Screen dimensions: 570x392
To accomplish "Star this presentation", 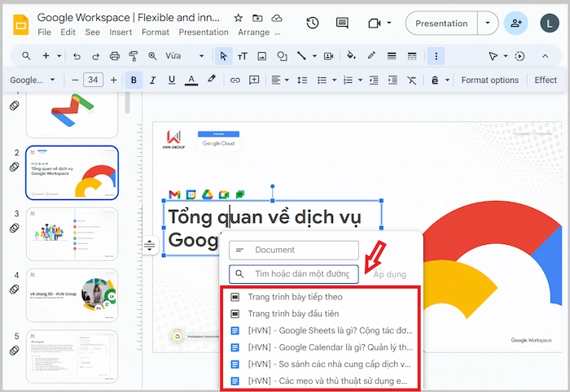I will pos(238,18).
